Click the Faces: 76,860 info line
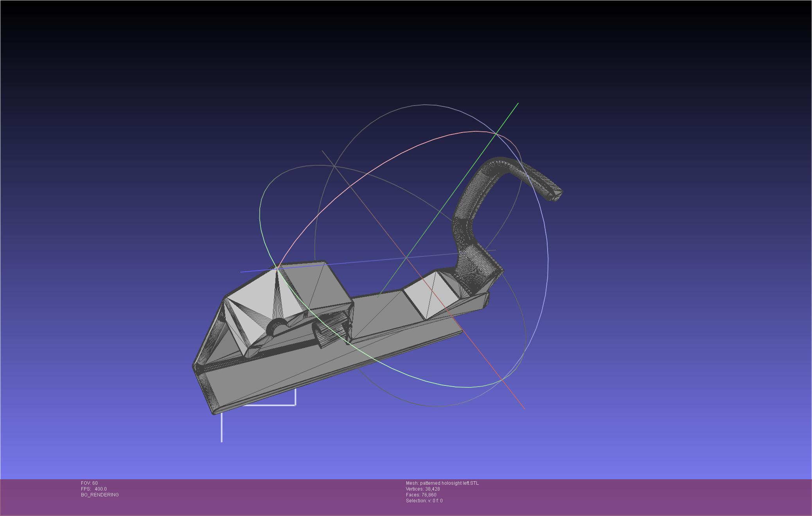This screenshot has width=812, height=516. pyautogui.click(x=421, y=495)
